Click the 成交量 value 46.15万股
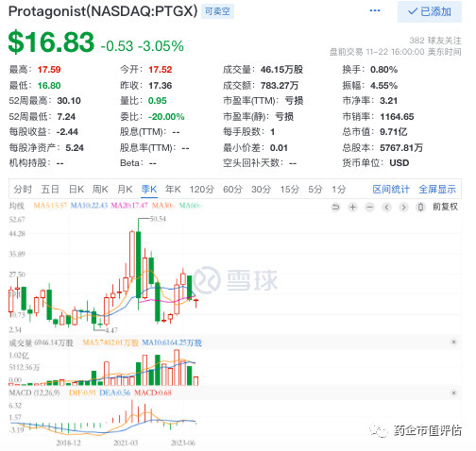 pyautogui.click(x=281, y=70)
